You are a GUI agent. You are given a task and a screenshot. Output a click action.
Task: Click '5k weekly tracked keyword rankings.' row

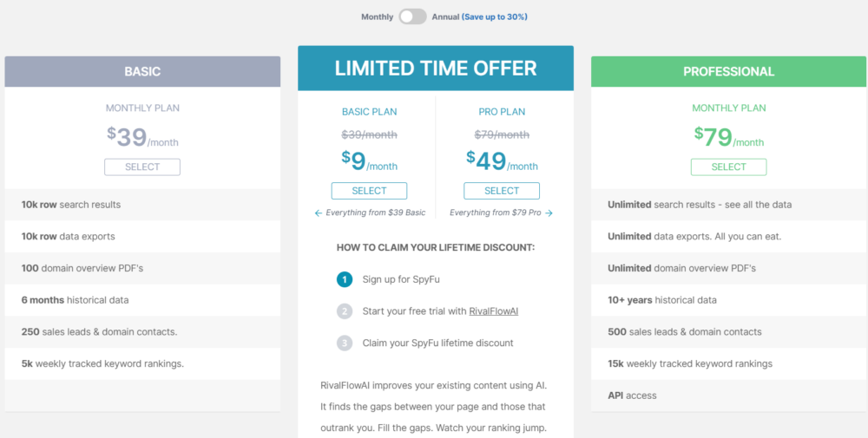pyautogui.click(x=142, y=364)
